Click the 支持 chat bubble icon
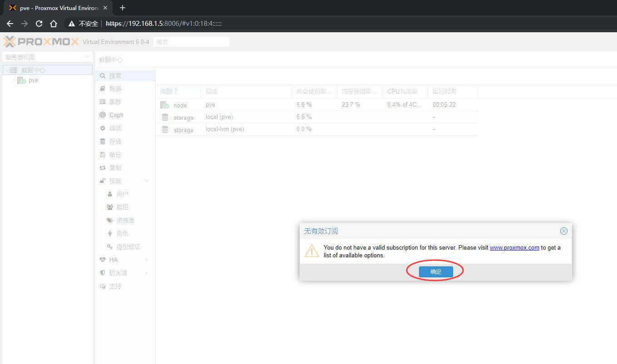Viewport: 617px width, 364px height. tap(103, 286)
